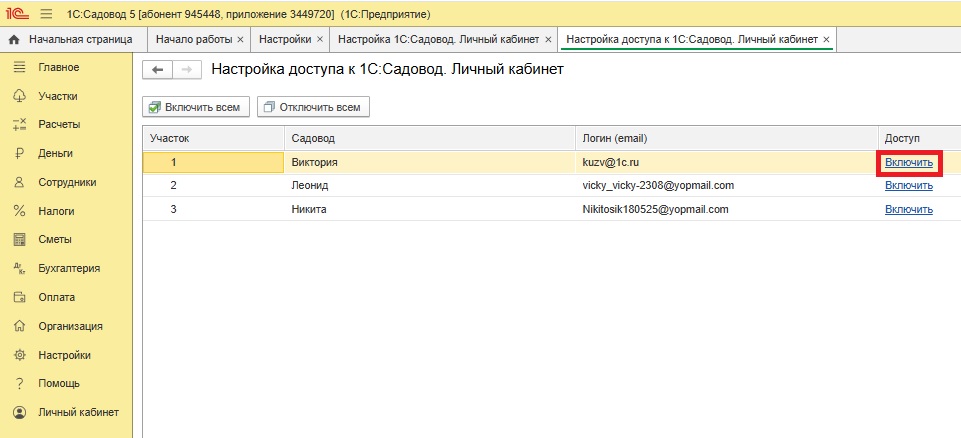Open the Настройки sidebar section
The height and width of the screenshot is (438, 961).
point(64,355)
